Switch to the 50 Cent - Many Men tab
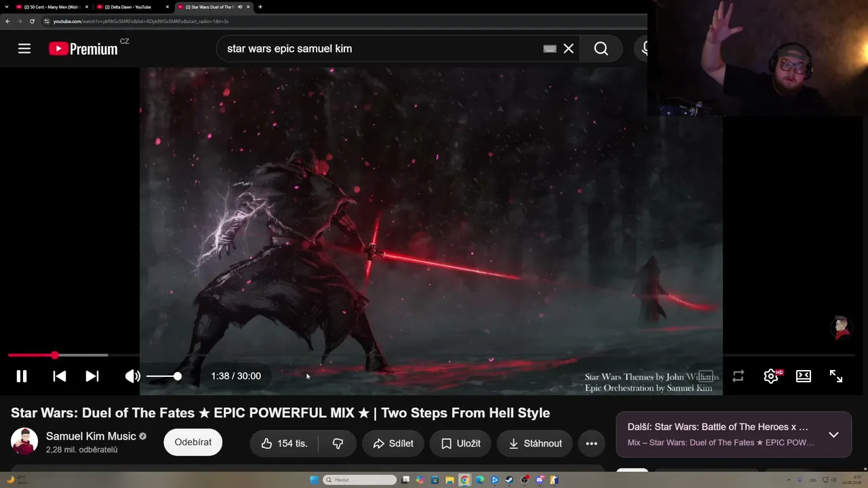868x488 pixels. 52,7
